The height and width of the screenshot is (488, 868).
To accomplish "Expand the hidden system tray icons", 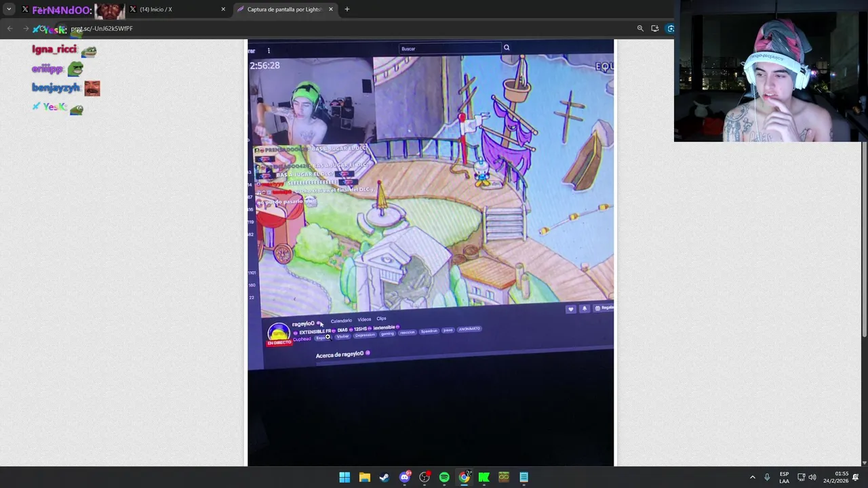I will click(753, 477).
